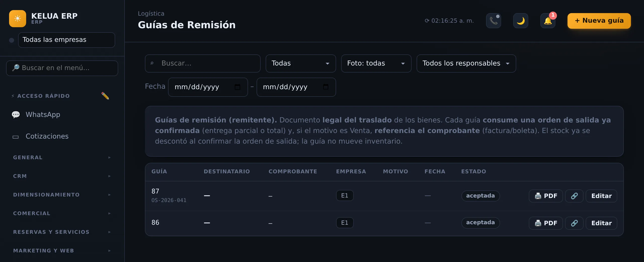The width and height of the screenshot is (644, 262).
Task: Click the GUÍA column header
Action: (159, 172)
